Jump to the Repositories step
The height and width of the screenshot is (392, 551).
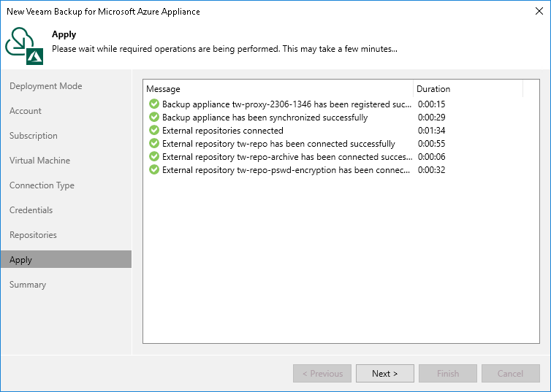point(33,235)
